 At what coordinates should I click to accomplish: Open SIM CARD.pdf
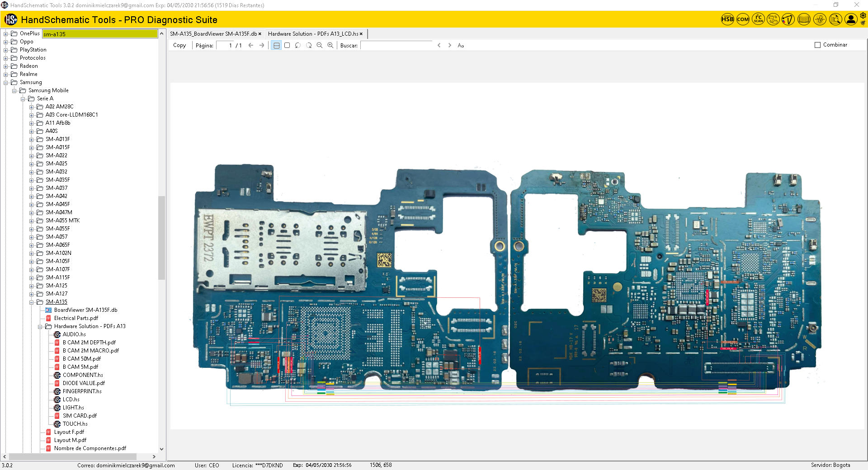(x=80, y=416)
